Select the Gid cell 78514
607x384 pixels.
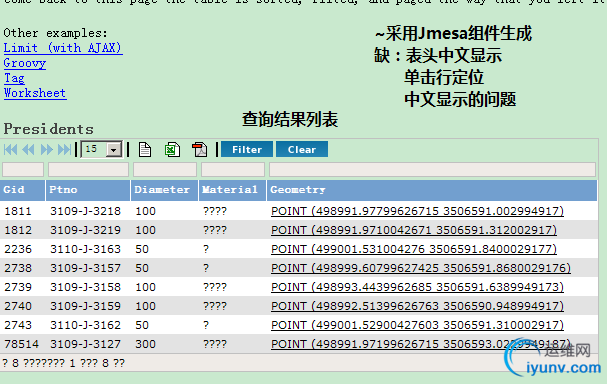22,344
